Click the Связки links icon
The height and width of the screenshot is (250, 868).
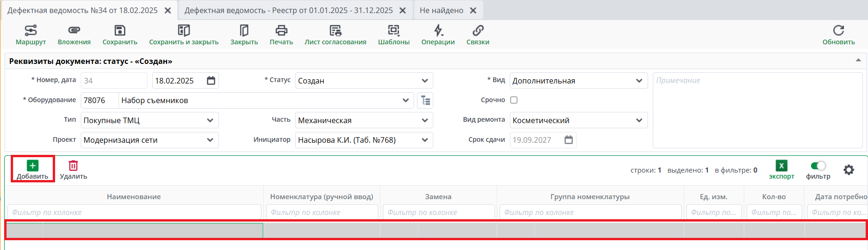478,31
